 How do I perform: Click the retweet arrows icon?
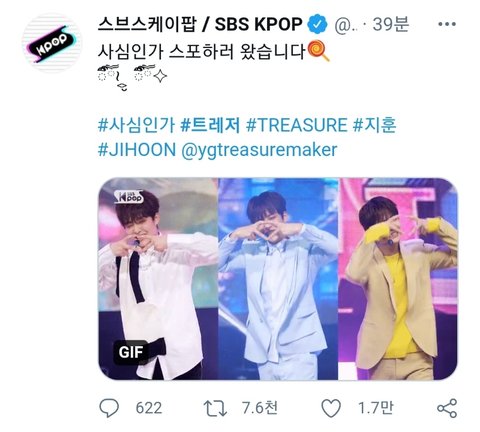tap(215, 408)
